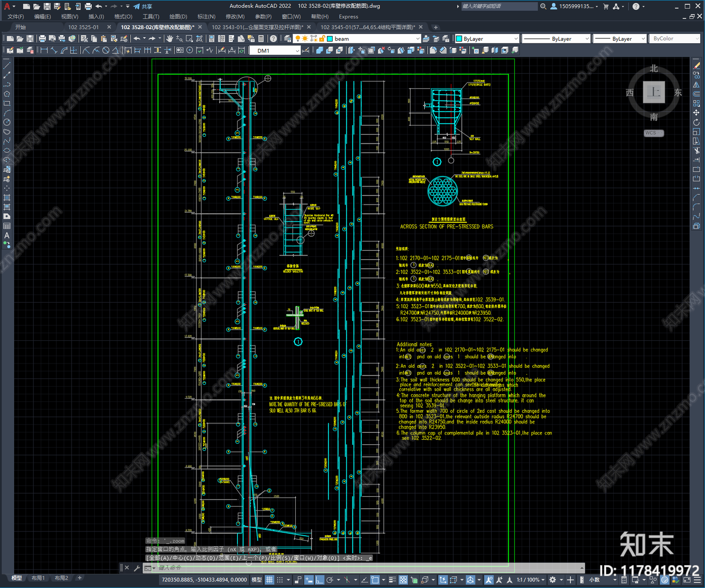The height and width of the screenshot is (588, 705).
Task: Toggle Dynamic Input in status bar
Action: [x=309, y=580]
